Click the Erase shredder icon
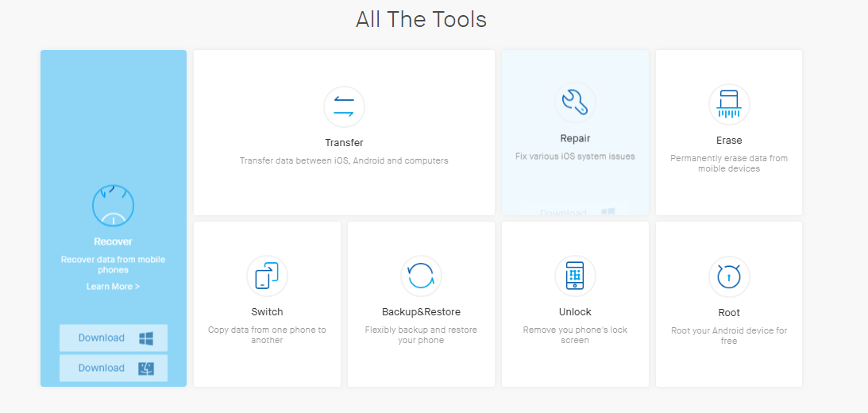The image size is (868, 413). [729, 105]
